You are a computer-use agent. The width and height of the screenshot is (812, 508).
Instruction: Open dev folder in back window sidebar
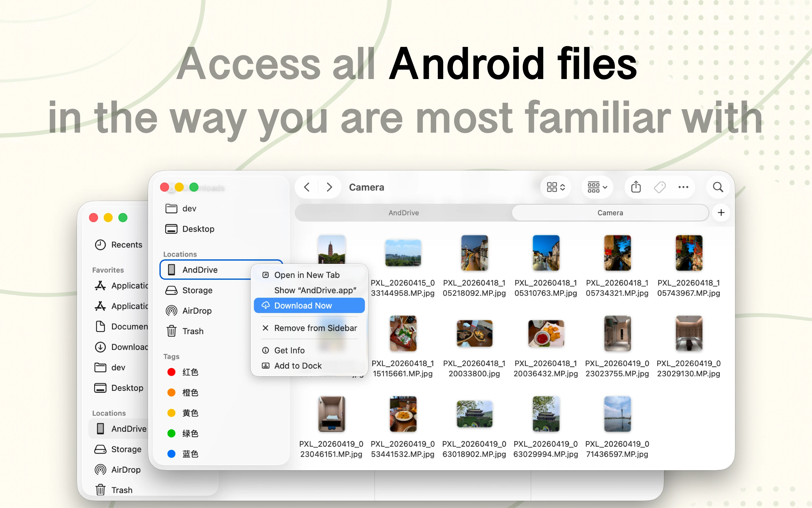(118, 367)
